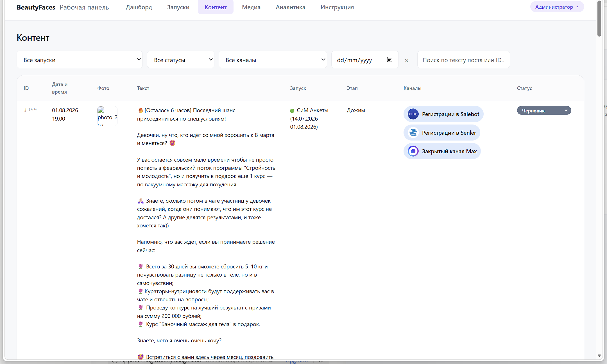The height and width of the screenshot is (364, 607).
Task: Open the Все статусы filter dropdown
Action: (x=181, y=60)
